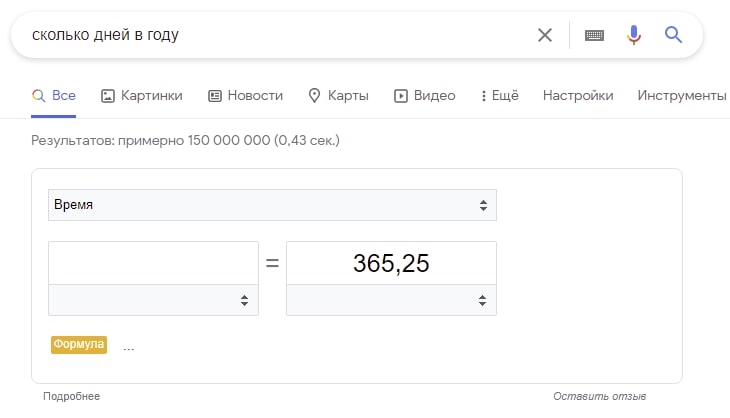Open the on-screen keyboard icon
Viewport: 730px width, 418px height.
coord(595,35)
